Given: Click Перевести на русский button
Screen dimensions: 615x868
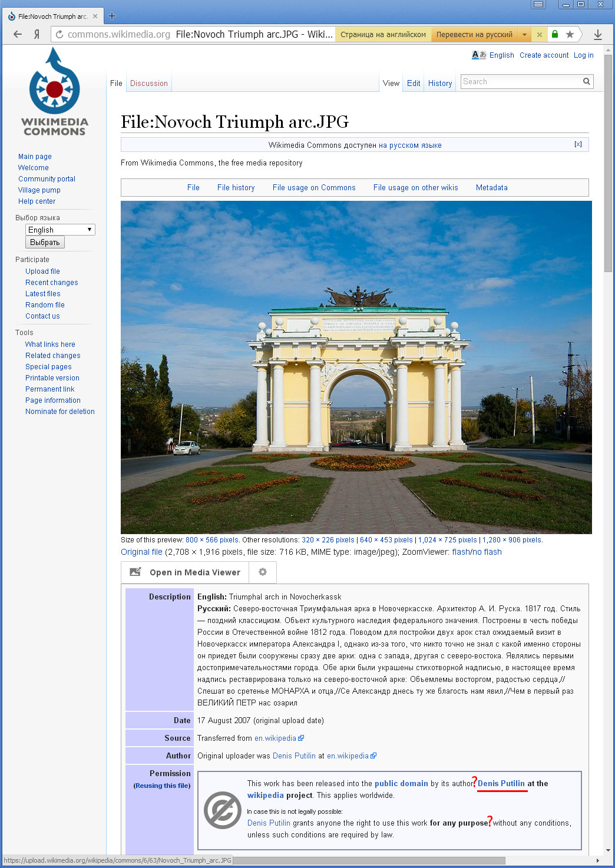Looking at the screenshot, I should [474, 34].
